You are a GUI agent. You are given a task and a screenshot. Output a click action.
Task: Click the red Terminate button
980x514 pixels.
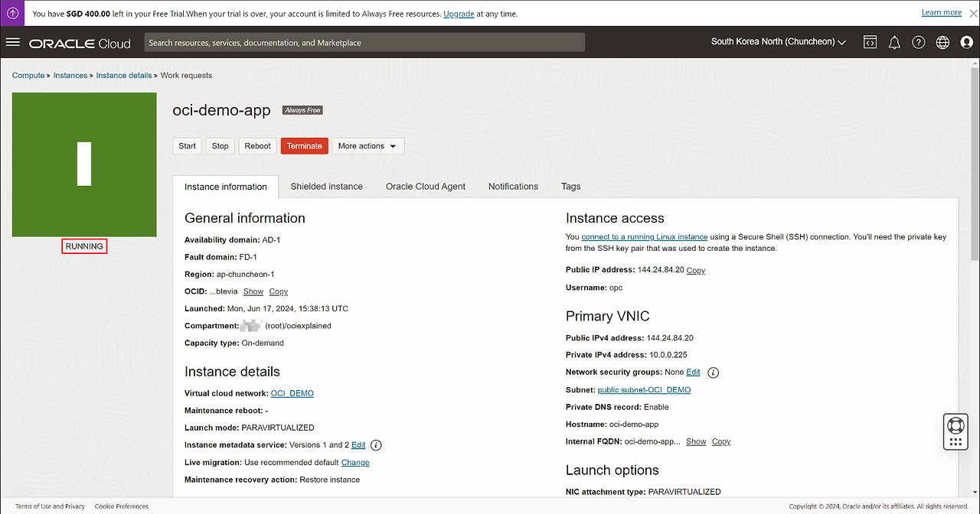[x=304, y=146]
